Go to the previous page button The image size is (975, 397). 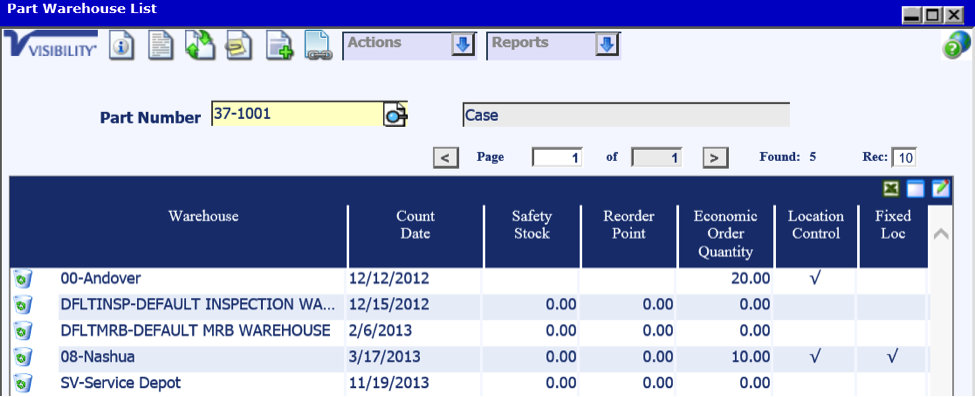click(x=445, y=158)
